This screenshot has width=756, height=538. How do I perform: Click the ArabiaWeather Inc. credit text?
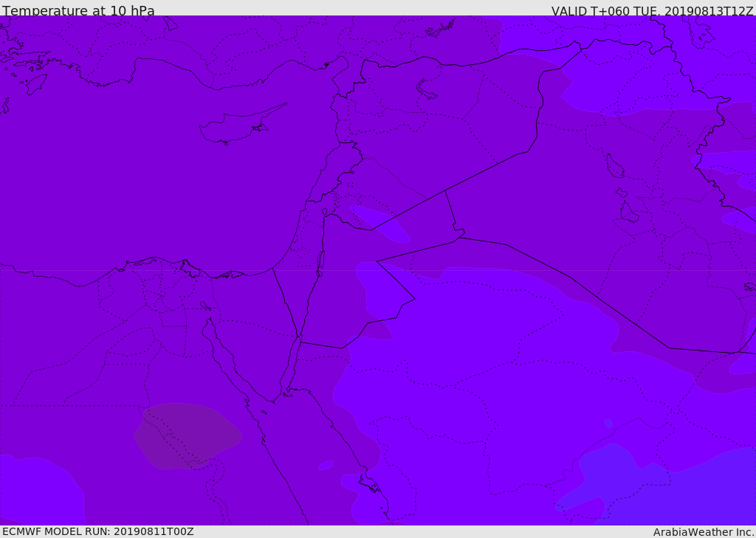pyautogui.click(x=704, y=532)
